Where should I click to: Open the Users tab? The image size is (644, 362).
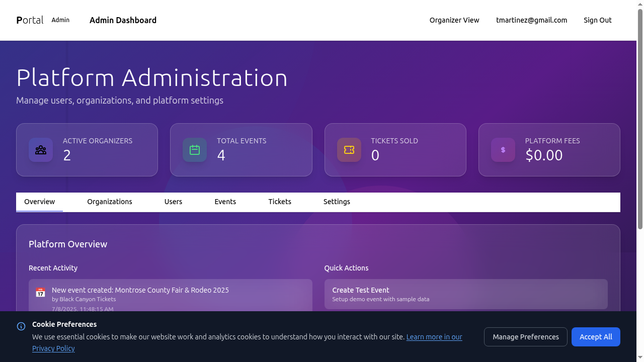(173, 202)
